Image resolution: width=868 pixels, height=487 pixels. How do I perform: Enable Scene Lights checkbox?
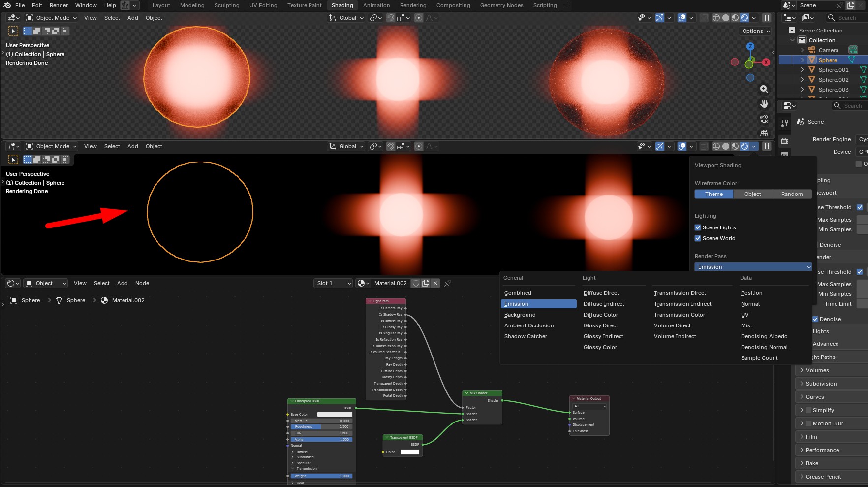698,227
